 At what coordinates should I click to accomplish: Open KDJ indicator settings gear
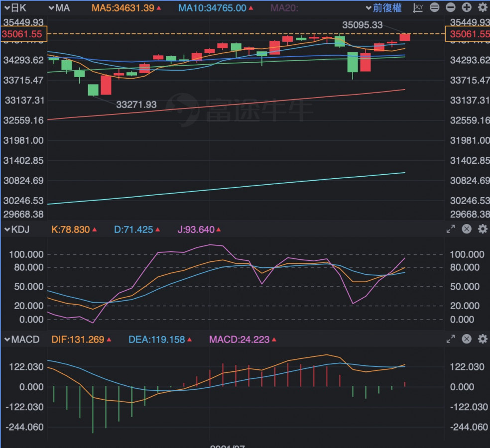[x=483, y=229]
